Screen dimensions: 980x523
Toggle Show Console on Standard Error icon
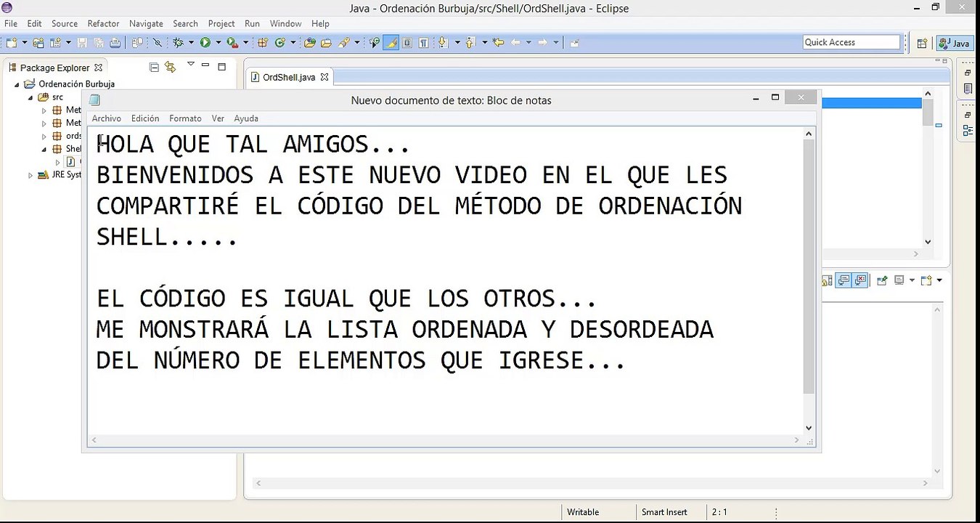860,280
